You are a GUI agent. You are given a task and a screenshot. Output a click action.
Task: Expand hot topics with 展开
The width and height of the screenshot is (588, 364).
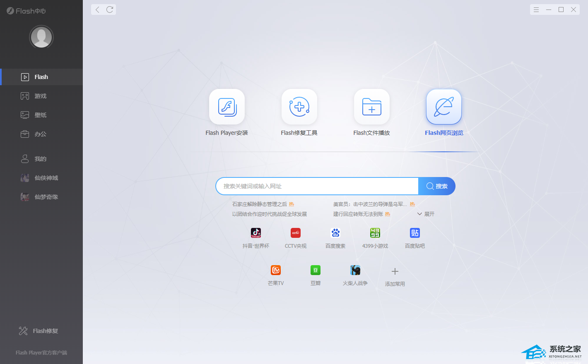[426, 214]
